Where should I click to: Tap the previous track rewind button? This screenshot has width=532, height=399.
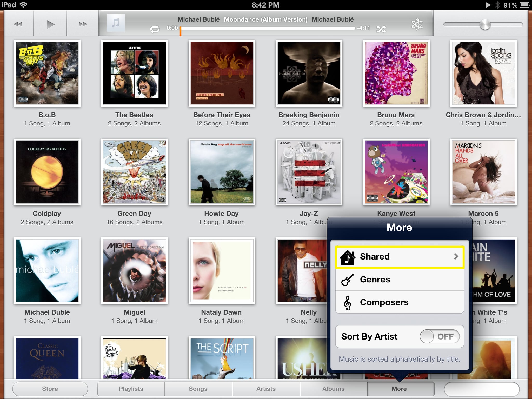click(x=18, y=24)
